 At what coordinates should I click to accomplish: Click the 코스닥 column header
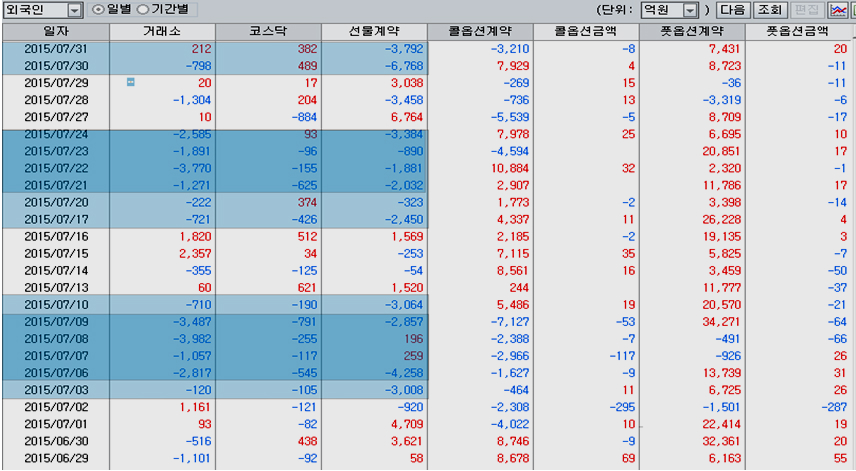[x=268, y=31]
